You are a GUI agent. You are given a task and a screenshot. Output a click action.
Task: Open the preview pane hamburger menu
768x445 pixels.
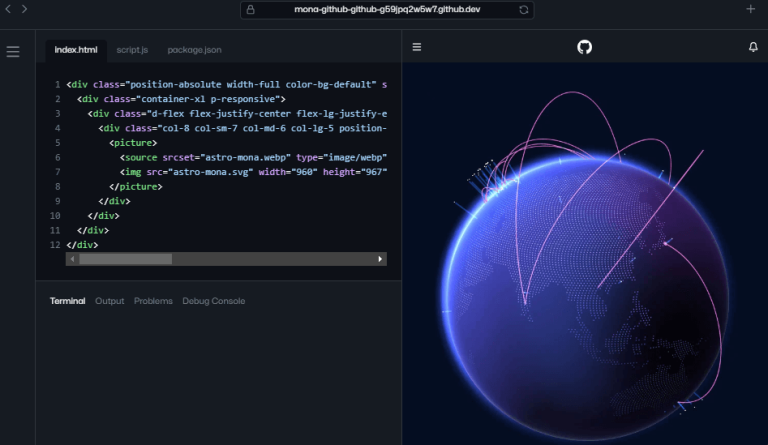pos(417,47)
